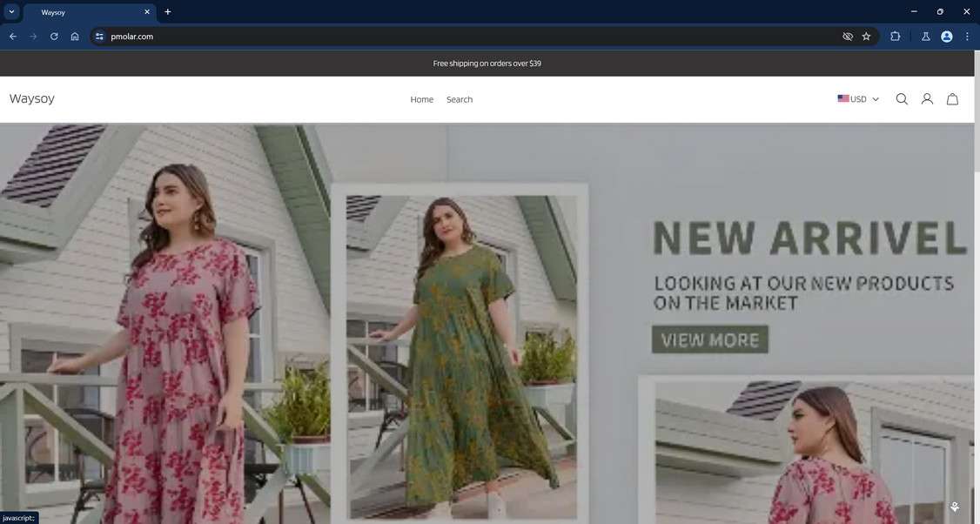The image size is (980, 524).
Task: Open the search magnifier icon in store header
Action: [x=902, y=99]
